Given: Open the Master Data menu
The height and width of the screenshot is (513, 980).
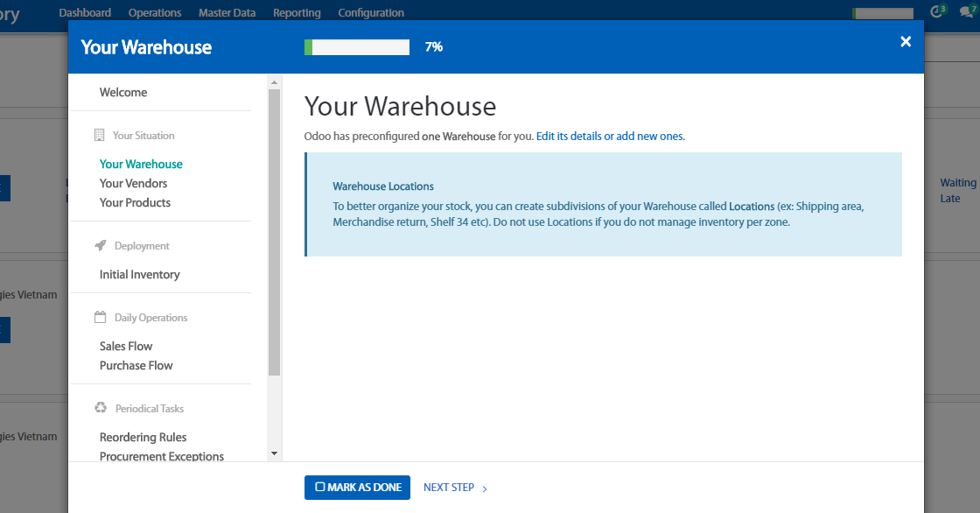Looking at the screenshot, I should point(227,13).
